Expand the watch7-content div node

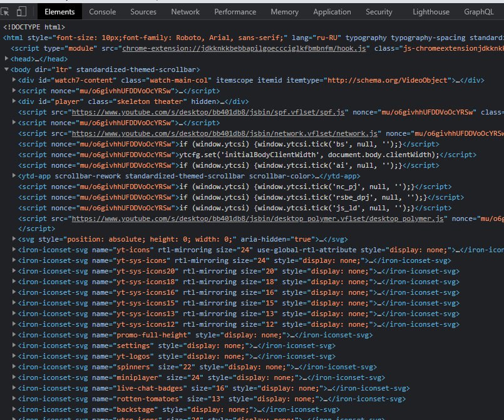[x=14, y=79]
